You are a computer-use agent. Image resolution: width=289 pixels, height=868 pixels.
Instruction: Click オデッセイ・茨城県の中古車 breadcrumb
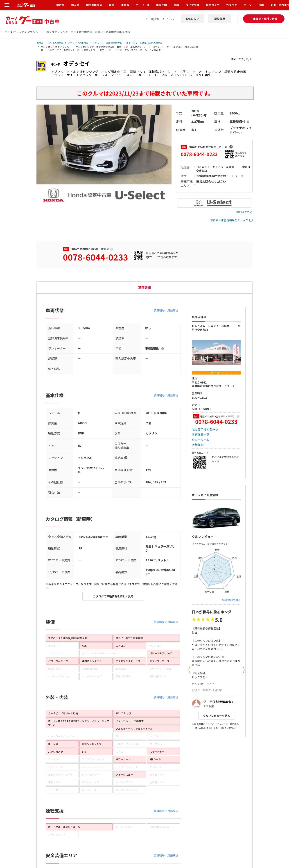pyautogui.click(x=107, y=43)
